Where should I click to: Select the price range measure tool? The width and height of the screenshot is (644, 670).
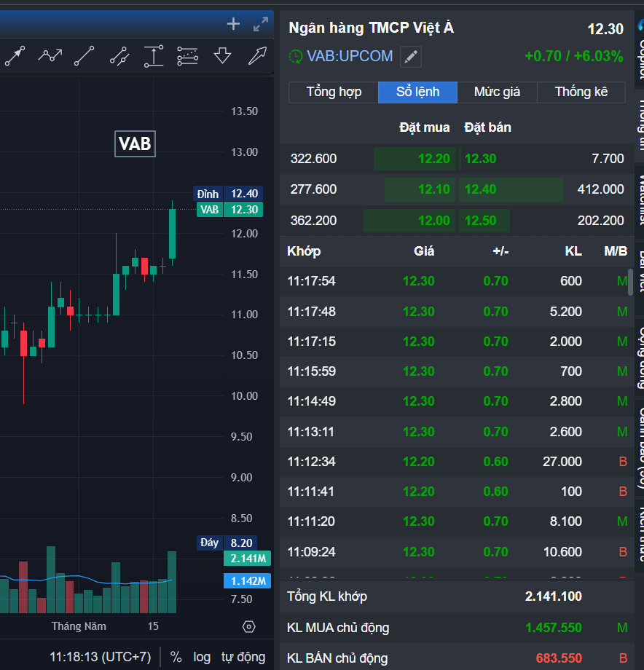point(153,55)
